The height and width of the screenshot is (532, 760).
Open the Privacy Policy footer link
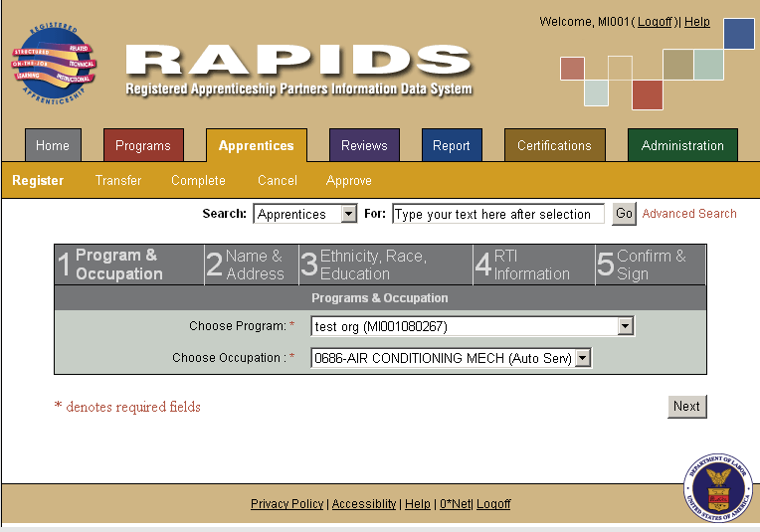[286, 504]
